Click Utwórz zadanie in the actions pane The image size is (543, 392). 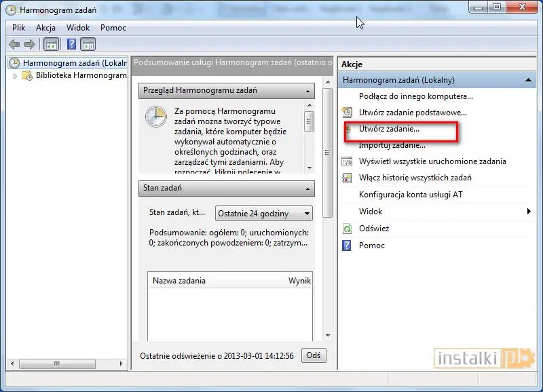coord(389,128)
